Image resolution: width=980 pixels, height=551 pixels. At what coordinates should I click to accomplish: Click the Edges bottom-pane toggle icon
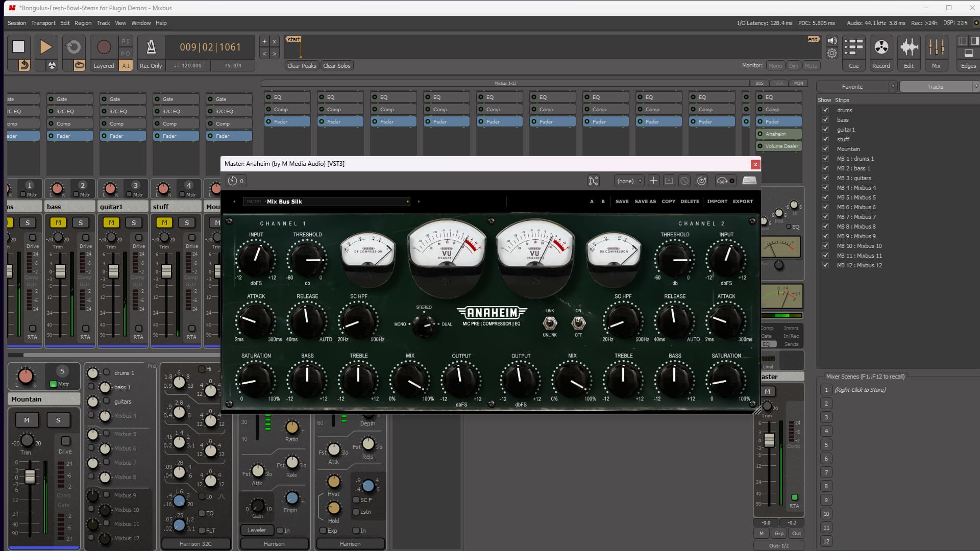968,53
